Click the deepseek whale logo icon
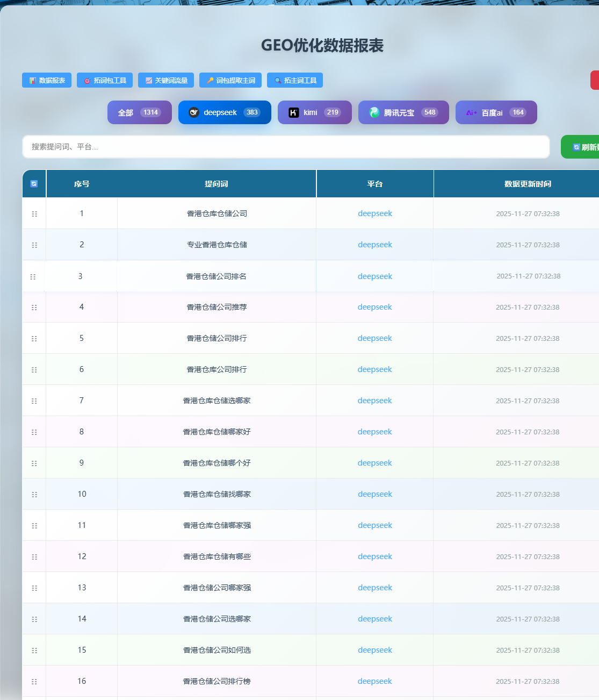Viewport: 599px width, 700px height. pos(194,112)
